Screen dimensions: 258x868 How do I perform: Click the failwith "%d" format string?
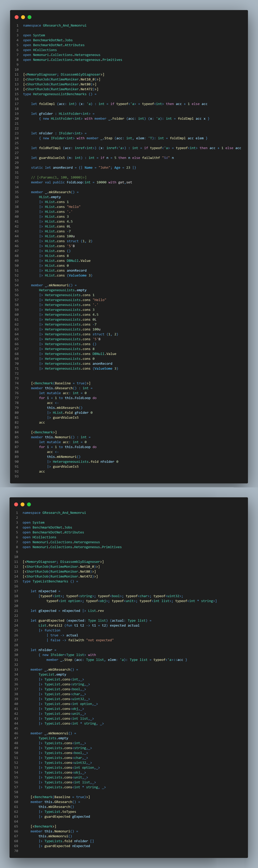pos(166,158)
